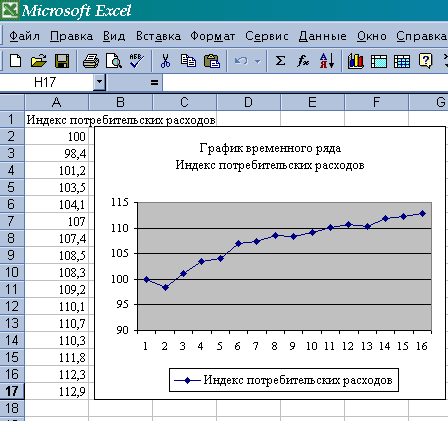
Task: Click the AutoSum sigma icon
Action: pos(280,61)
